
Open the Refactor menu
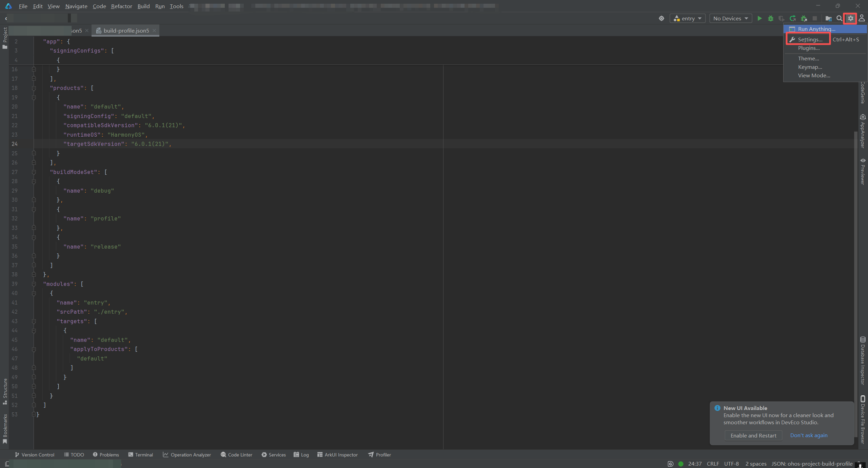tap(121, 6)
